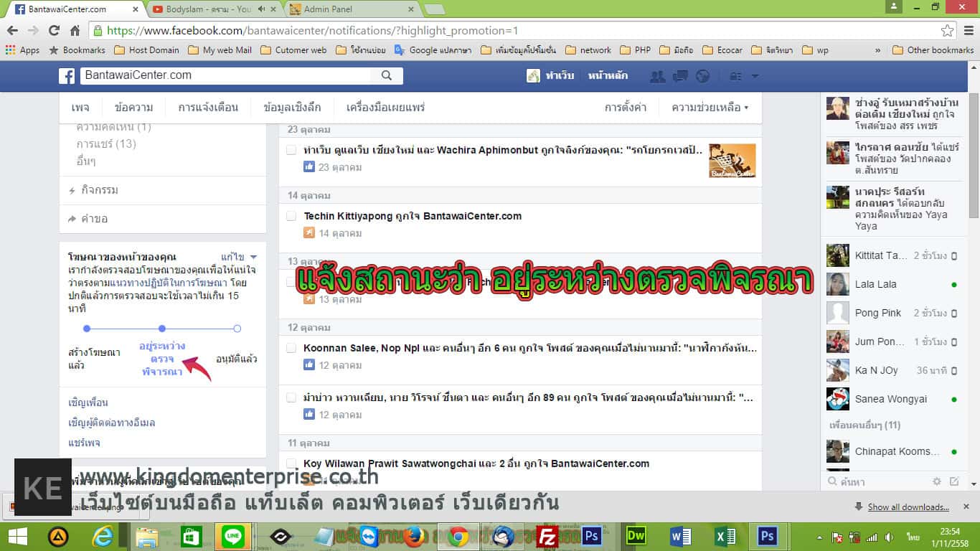Switch to the Admin Panel browser tab
This screenshot has height=551, width=980.
(x=352, y=9)
